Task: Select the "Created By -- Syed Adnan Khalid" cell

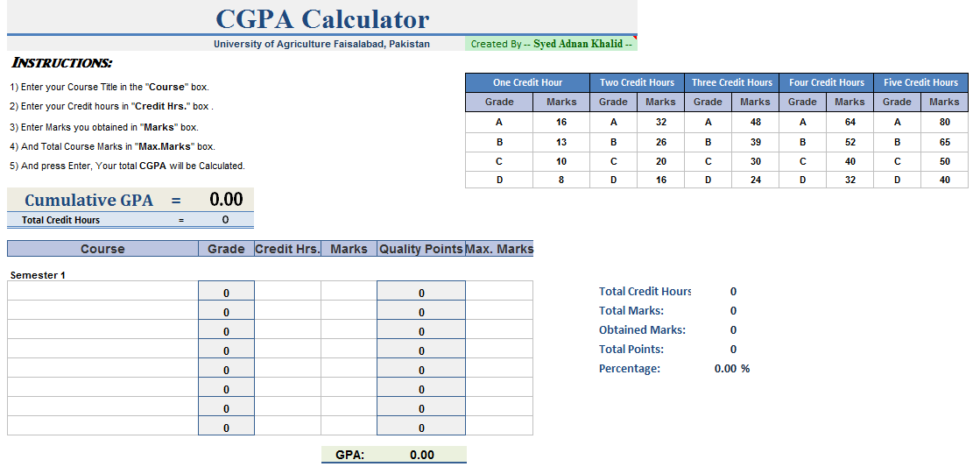Action: (x=551, y=45)
